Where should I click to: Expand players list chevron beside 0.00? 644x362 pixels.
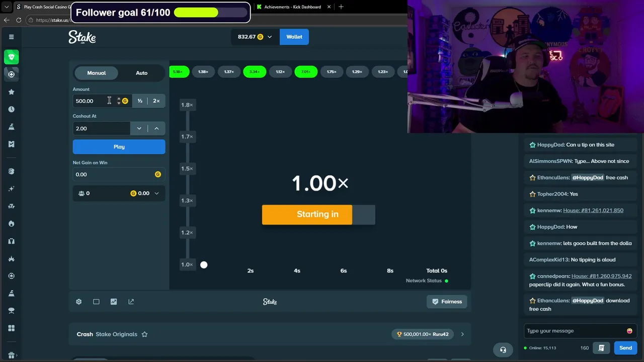tap(156, 194)
